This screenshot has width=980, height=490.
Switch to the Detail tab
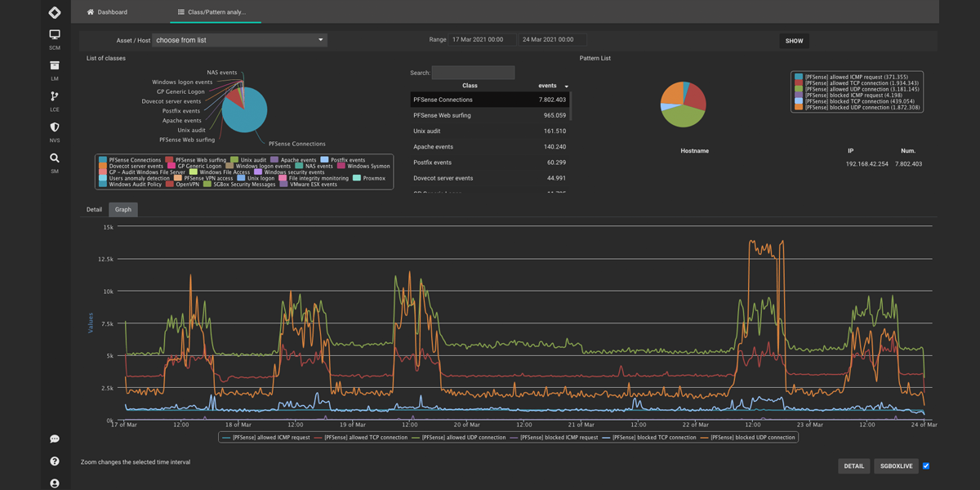coord(95,210)
